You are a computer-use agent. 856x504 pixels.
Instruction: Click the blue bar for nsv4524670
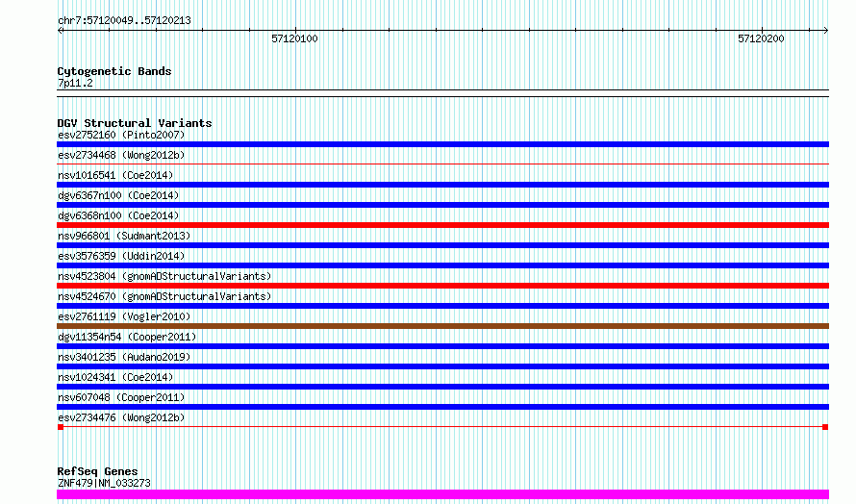[442, 306]
